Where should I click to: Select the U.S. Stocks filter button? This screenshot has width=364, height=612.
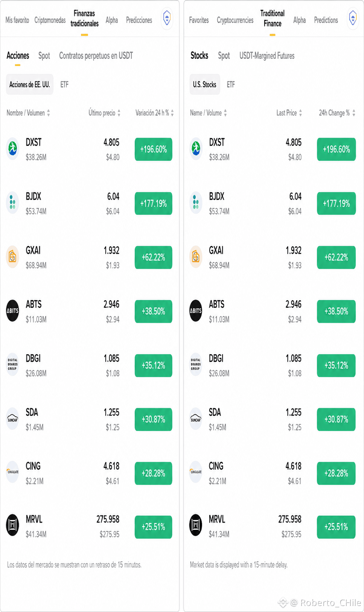(x=205, y=85)
